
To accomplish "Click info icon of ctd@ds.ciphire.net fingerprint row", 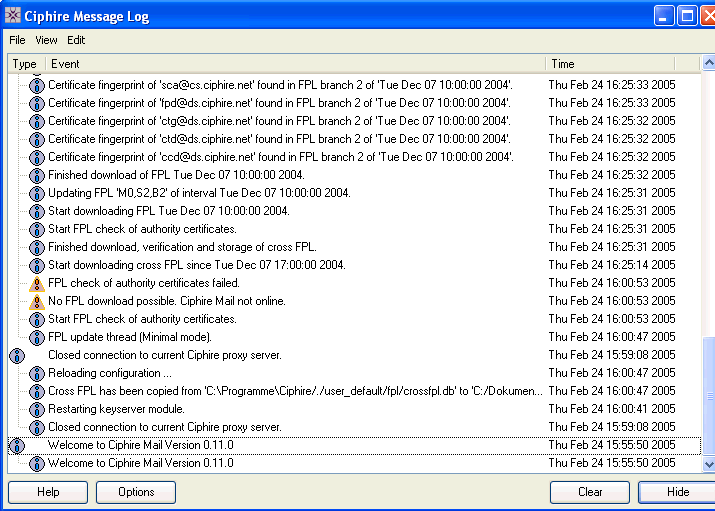I will (36, 139).
